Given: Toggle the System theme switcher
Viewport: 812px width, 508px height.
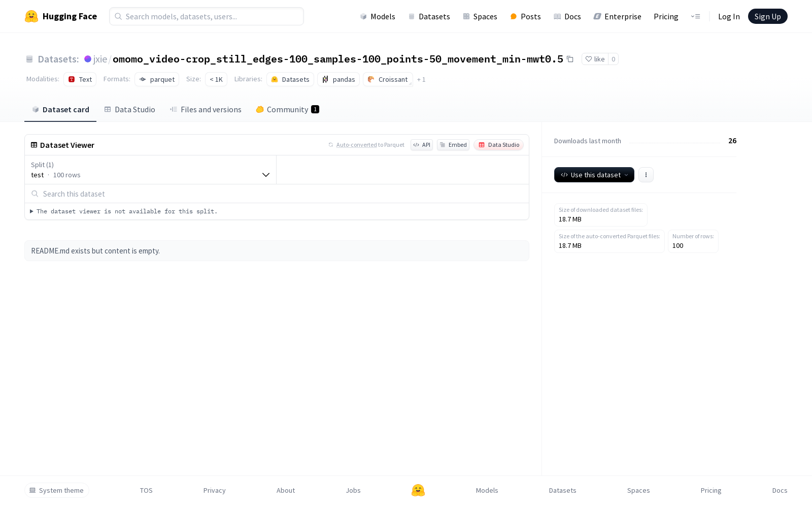Looking at the screenshot, I should coord(56,490).
